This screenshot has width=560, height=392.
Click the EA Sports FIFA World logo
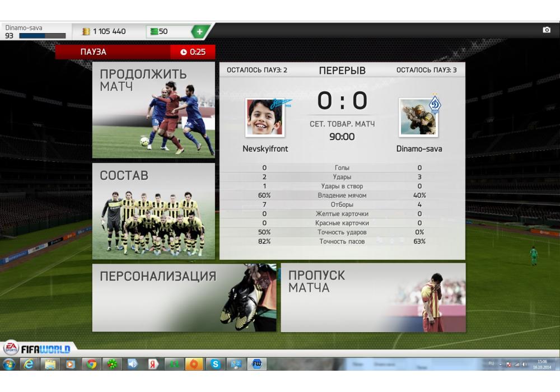(38, 349)
